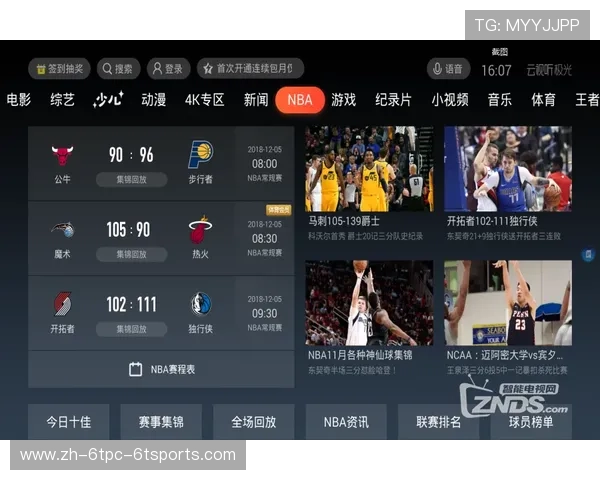Open the NBA资讯 category
This screenshot has width=600, height=480.
tap(346, 422)
